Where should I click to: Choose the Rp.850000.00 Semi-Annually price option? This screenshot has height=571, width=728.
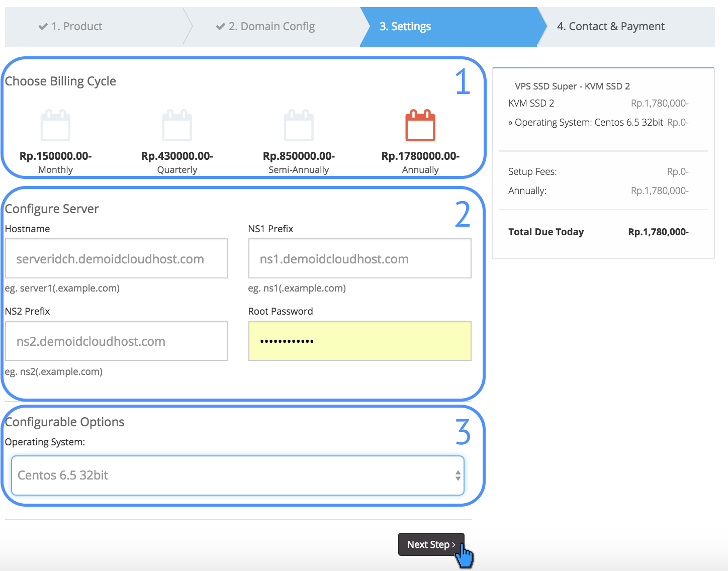(x=299, y=156)
